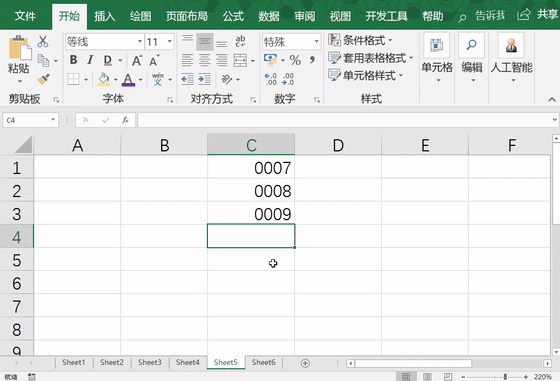The image size is (560, 381).
Task: Click the Tell Me search box
Action: (x=482, y=16)
